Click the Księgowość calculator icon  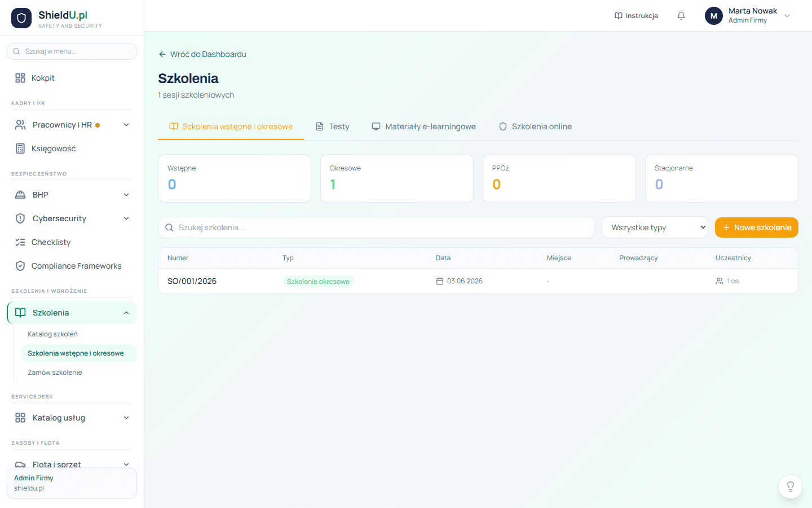(20, 148)
